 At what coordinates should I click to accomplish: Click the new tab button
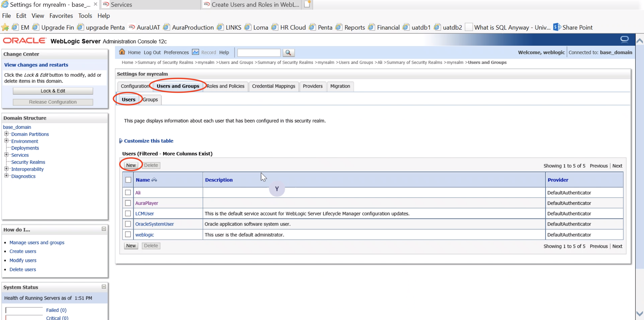[307, 4]
